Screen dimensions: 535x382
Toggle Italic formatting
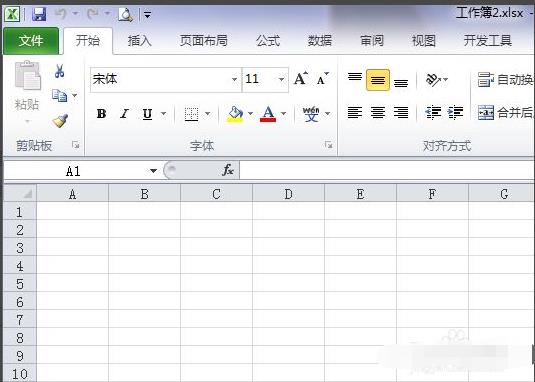124,114
